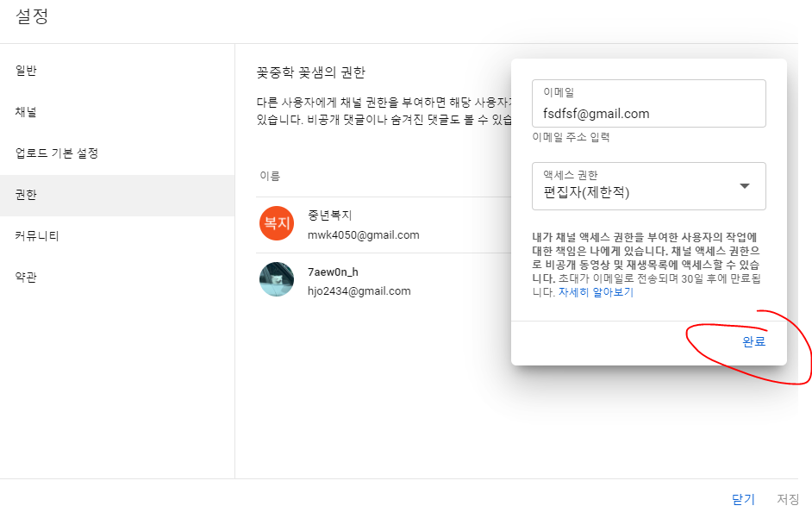Click the 꽃중학 꽃샘의 권한 heading

point(310,72)
